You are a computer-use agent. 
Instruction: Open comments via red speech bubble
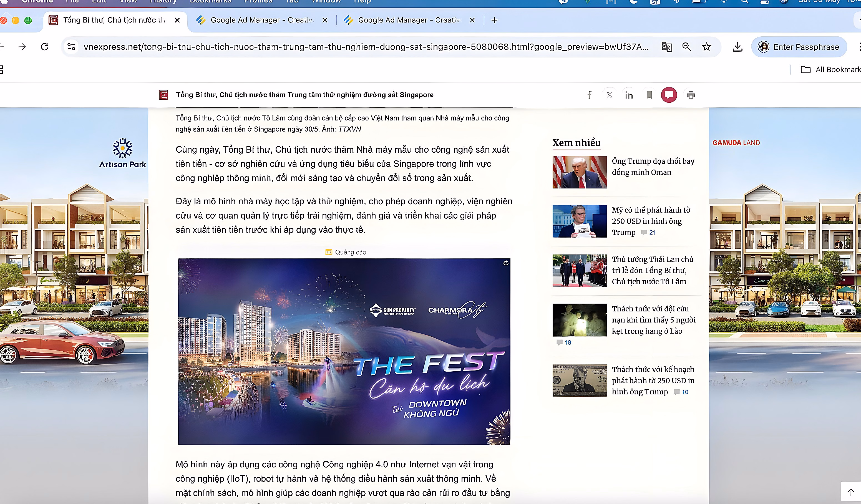point(669,95)
